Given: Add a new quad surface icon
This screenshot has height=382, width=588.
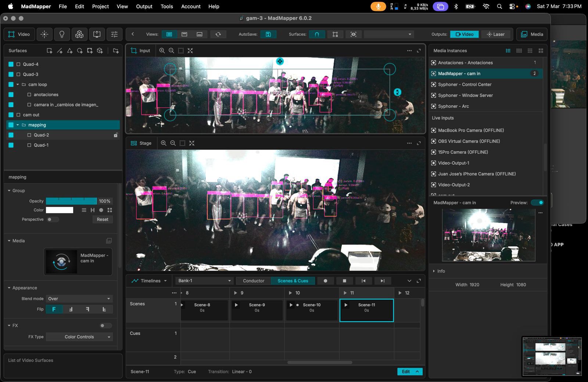Looking at the screenshot, I should (49, 51).
